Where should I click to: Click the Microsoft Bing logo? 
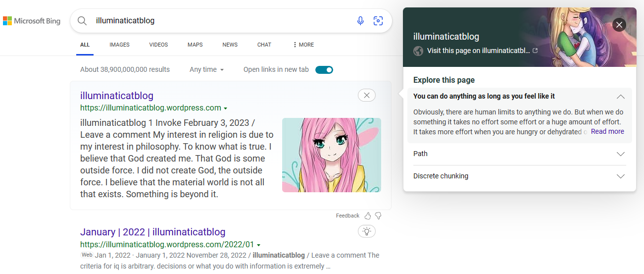pos(32,21)
